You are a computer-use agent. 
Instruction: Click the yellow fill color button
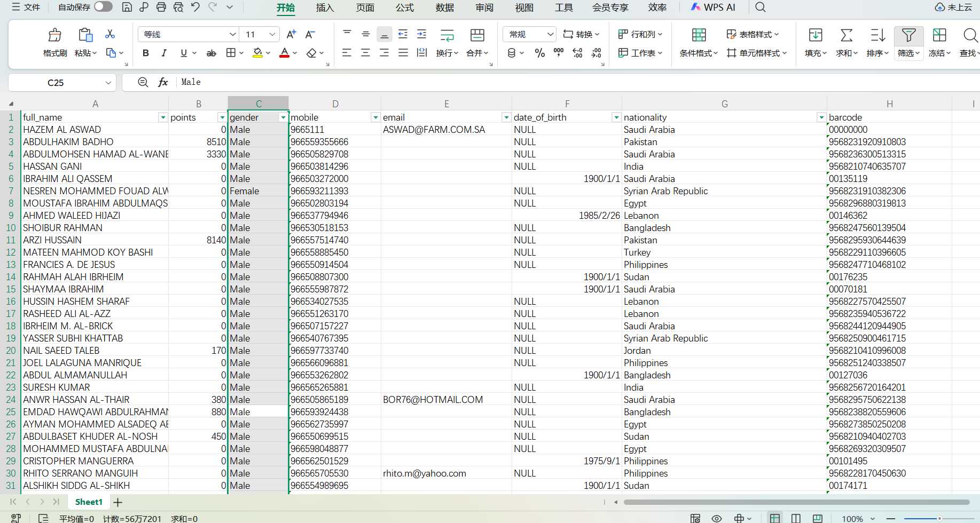(x=257, y=53)
